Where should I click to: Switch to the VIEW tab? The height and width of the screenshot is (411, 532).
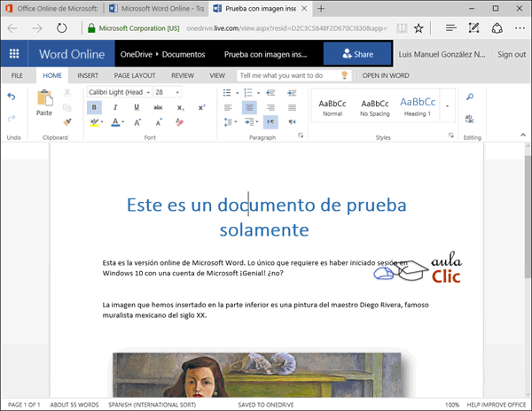pyautogui.click(x=217, y=75)
